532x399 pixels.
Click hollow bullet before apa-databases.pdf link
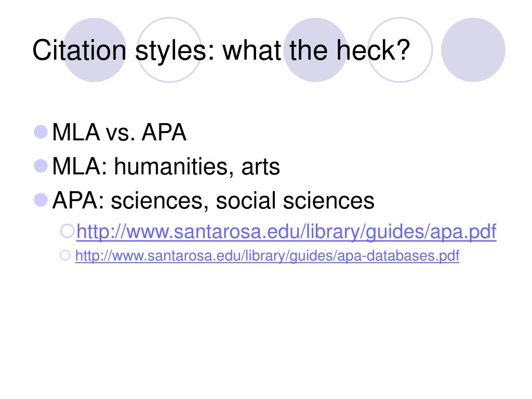point(65,255)
